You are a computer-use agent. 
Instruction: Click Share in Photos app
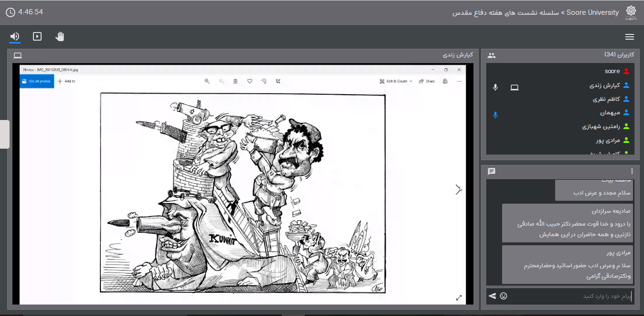(427, 81)
